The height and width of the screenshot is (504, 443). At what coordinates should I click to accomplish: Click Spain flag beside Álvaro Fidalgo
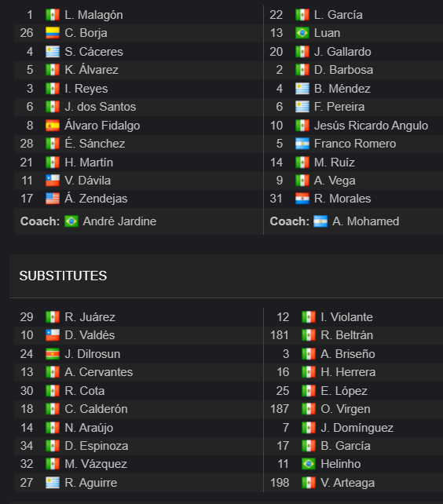(53, 126)
